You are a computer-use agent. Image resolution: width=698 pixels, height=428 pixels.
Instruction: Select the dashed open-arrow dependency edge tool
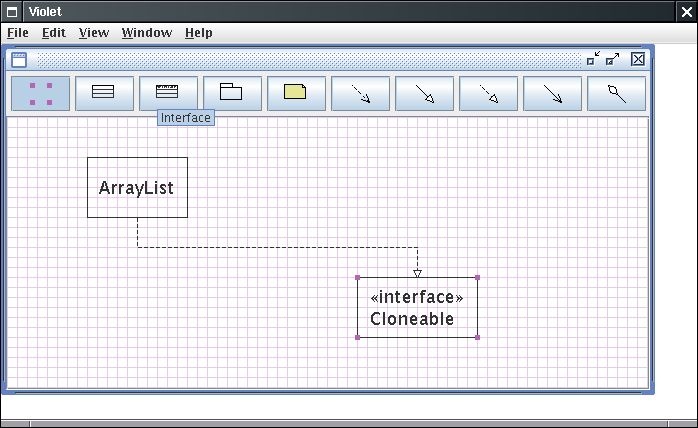[x=361, y=94]
